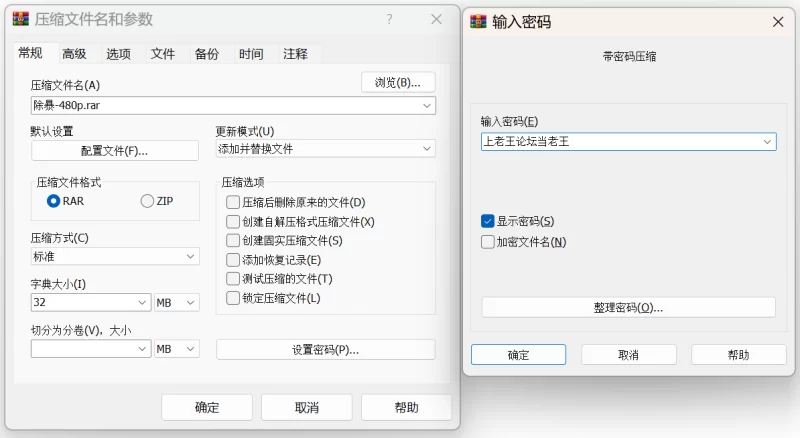Image resolution: width=800 pixels, height=438 pixels.
Task: Click the WinRAR icon in password dialog title
Action: (x=478, y=21)
